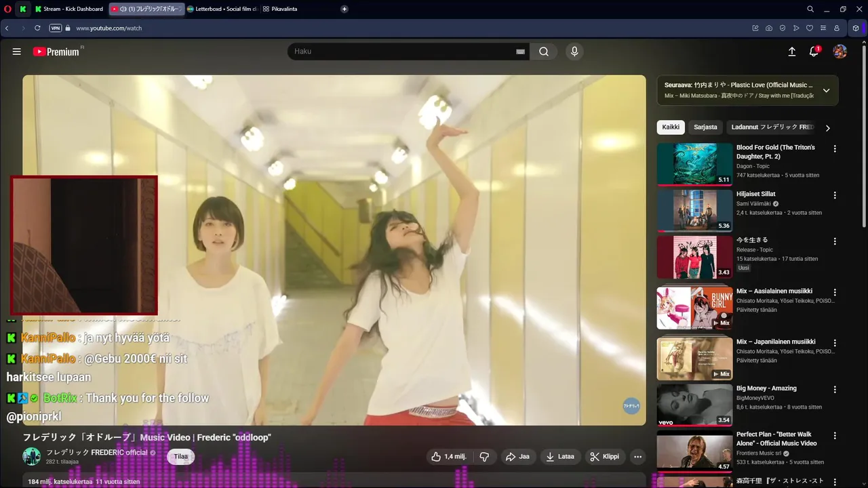Open more actions three-dot menu under video
Viewport: 868px width, 488px height.
(637, 457)
